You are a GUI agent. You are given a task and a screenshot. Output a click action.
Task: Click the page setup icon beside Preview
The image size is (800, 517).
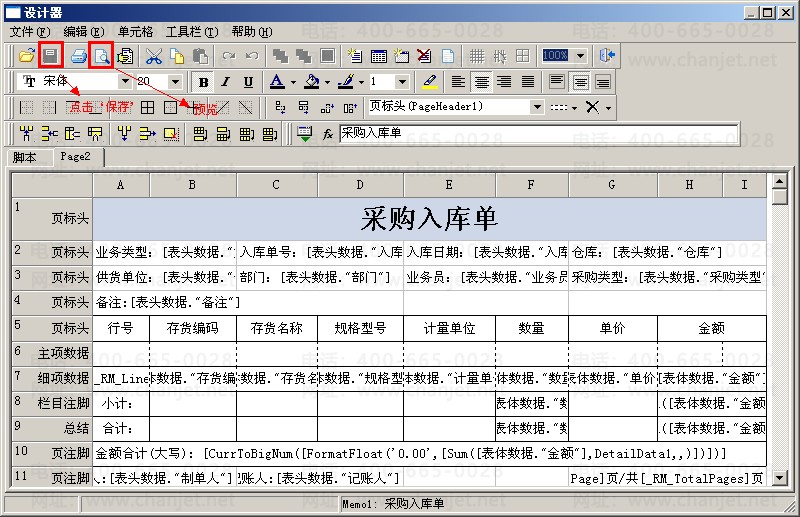point(125,55)
